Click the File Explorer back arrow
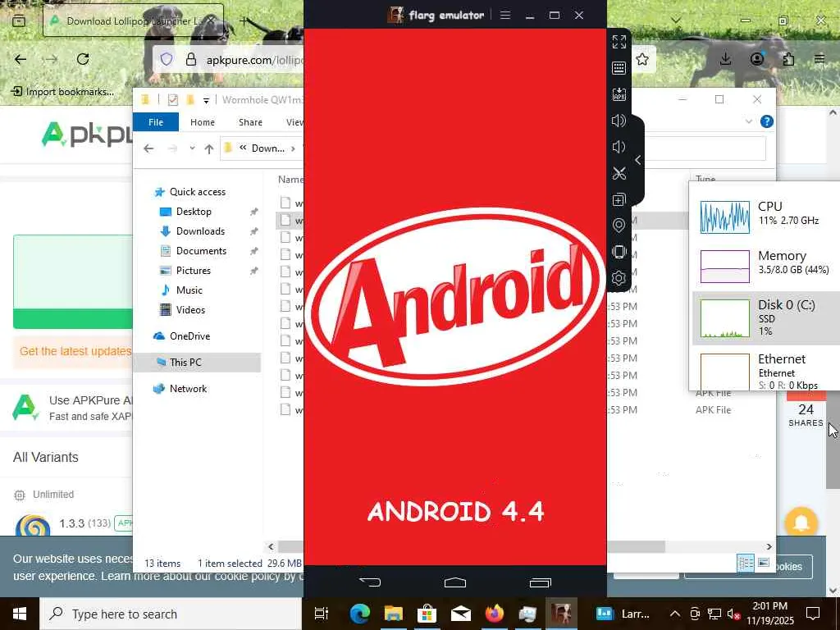 (x=148, y=148)
